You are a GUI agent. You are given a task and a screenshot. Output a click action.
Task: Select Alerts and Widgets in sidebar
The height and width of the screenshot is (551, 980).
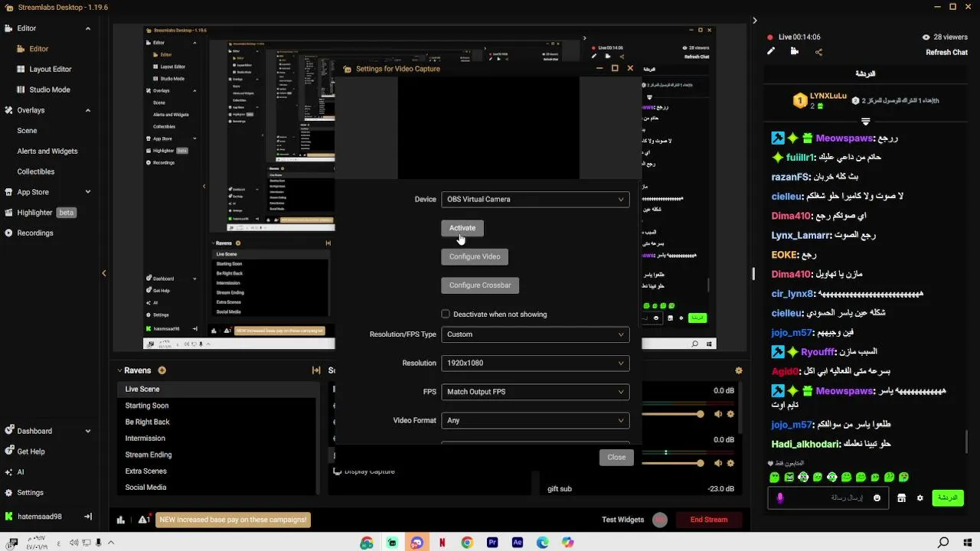47,152
